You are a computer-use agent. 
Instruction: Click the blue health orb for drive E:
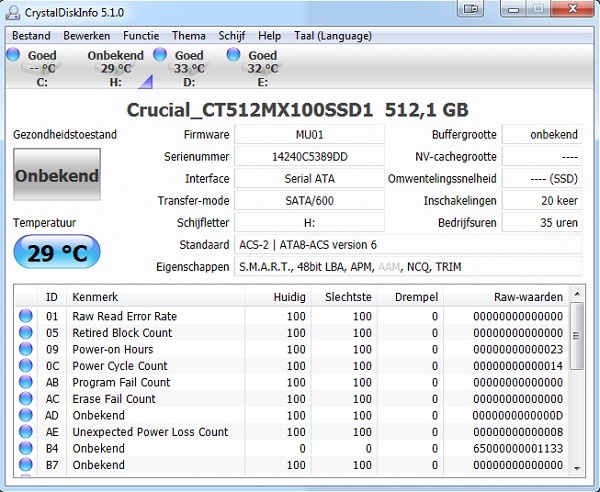tap(233, 54)
